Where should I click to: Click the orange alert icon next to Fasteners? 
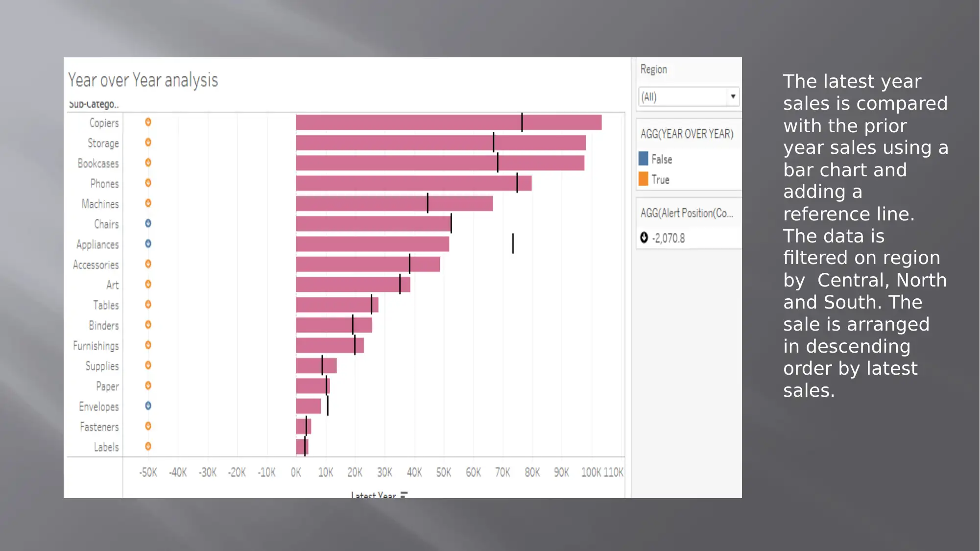point(148,427)
